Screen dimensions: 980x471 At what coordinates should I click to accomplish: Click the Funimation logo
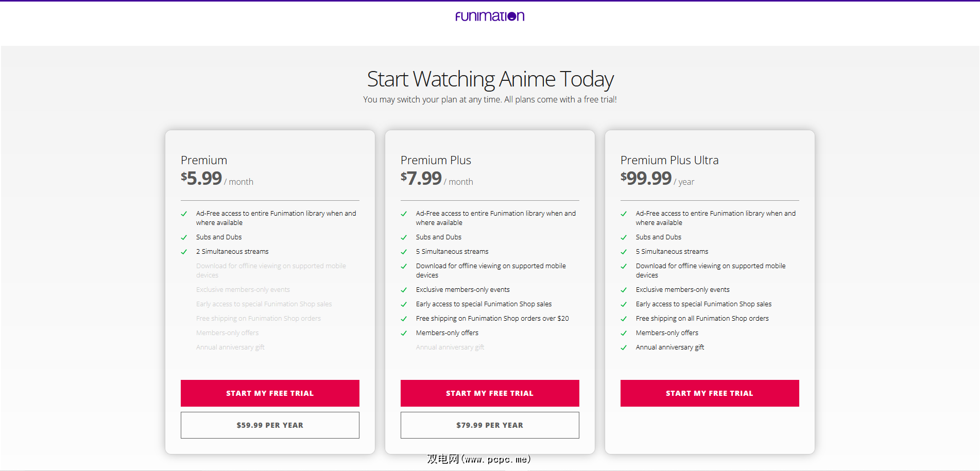[x=490, y=16]
